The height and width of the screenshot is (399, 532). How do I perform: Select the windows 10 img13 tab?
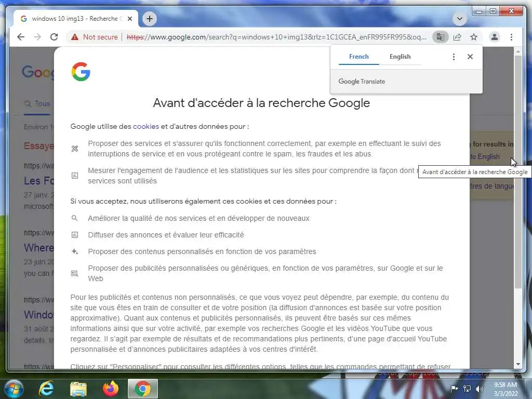click(x=75, y=19)
